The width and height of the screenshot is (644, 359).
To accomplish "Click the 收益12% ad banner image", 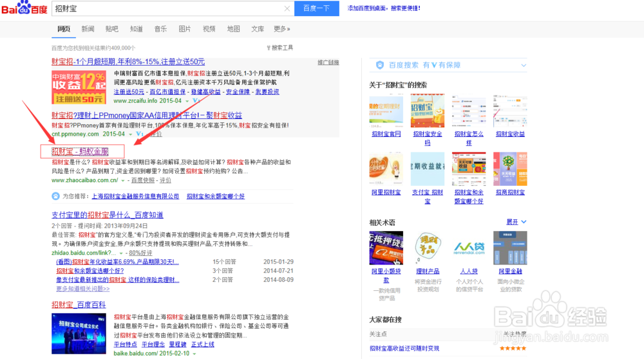I will pos(79,87).
